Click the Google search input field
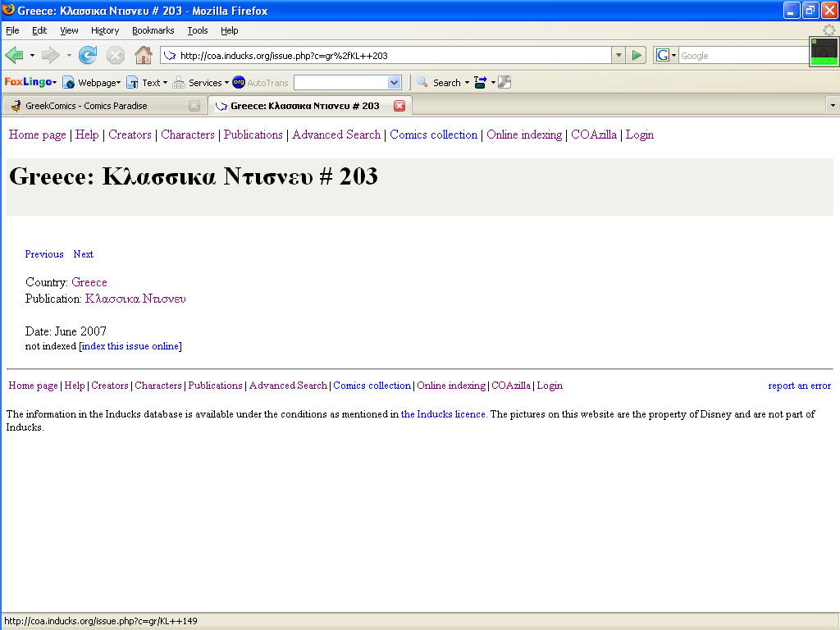 click(743, 55)
